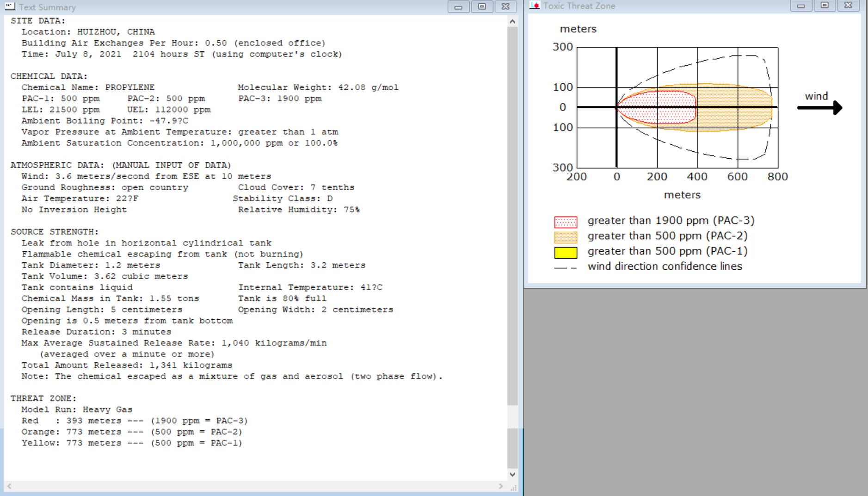The width and height of the screenshot is (868, 496).
Task: Click the yellow PAC-1 legend swatch
Action: 566,253
